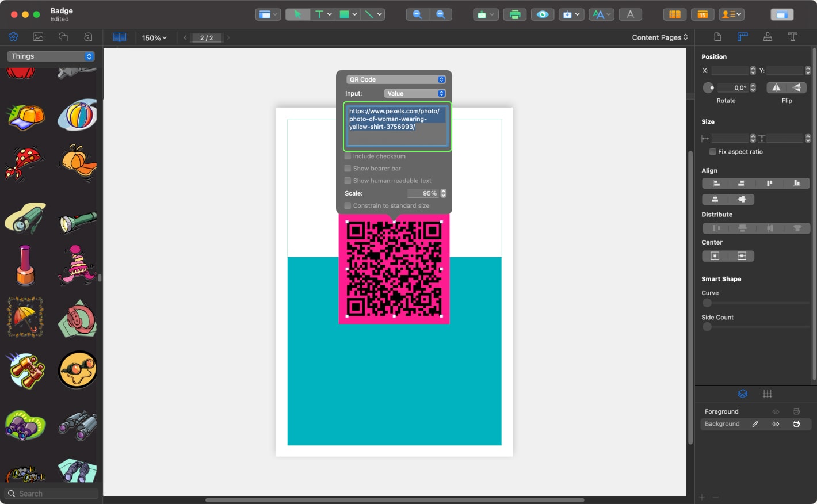Click the page number field 2 / 2
This screenshot has height=504, width=817.
pos(207,37)
